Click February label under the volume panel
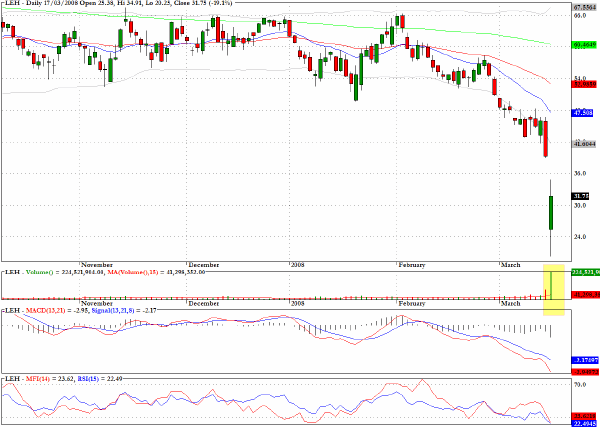 pyautogui.click(x=412, y=303)
